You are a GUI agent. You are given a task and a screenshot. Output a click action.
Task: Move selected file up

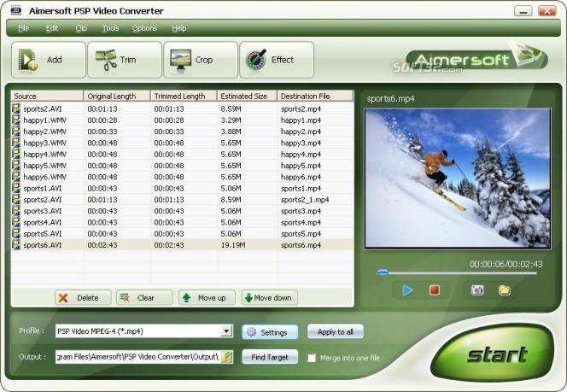207,297
